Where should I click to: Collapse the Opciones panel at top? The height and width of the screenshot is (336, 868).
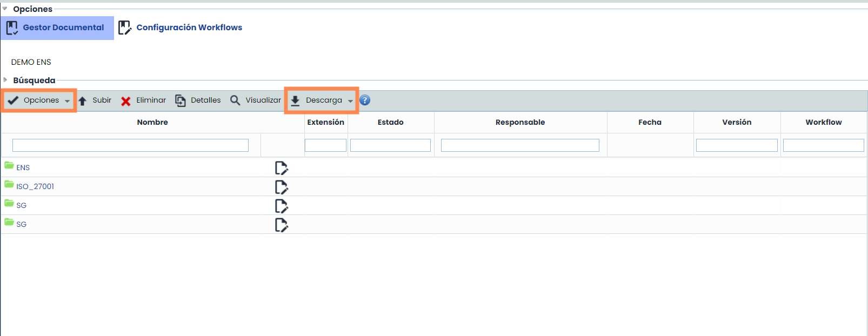pyautogui.click(x=5, y=9)
